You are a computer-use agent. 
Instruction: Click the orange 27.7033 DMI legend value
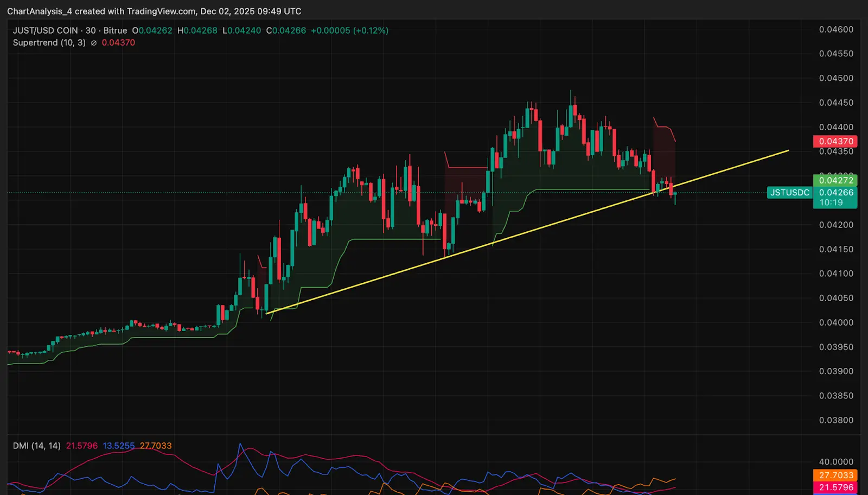(x=156, y=446)
